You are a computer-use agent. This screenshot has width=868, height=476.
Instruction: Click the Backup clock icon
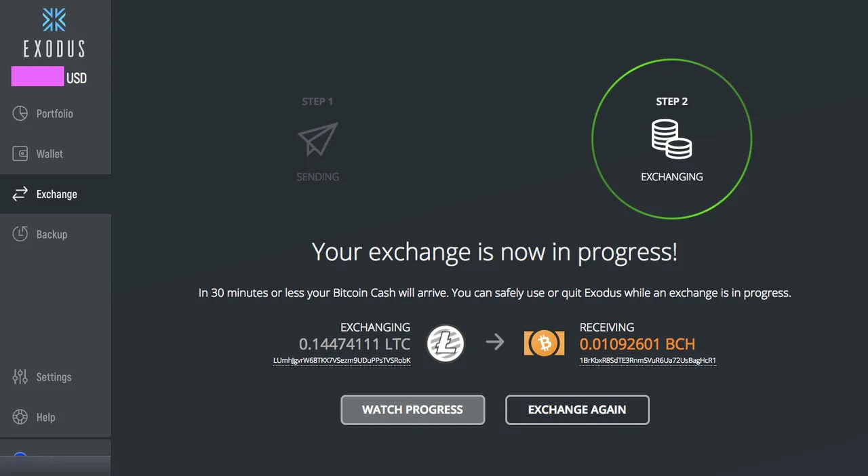click(x=20, y=234)
